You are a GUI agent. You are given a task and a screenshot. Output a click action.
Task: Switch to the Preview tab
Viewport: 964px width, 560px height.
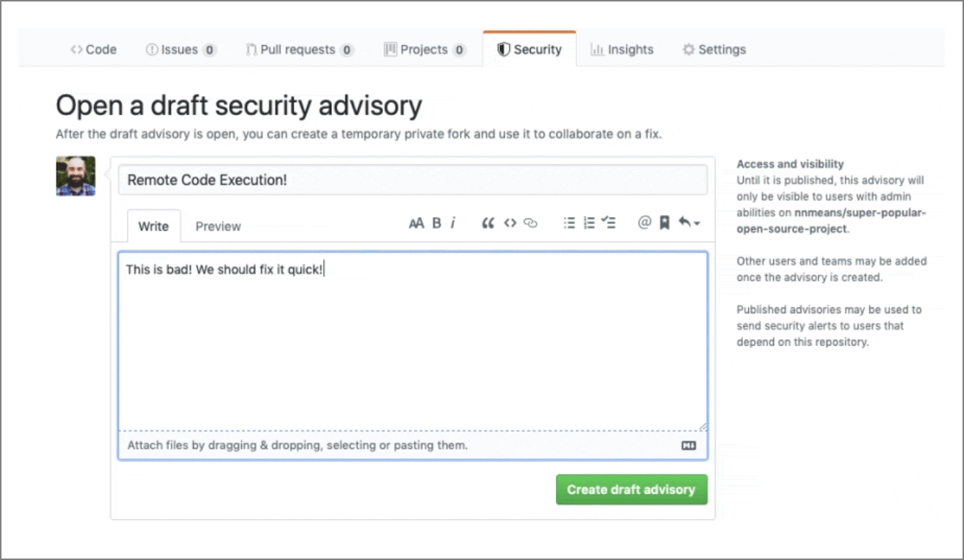[217, 226]
